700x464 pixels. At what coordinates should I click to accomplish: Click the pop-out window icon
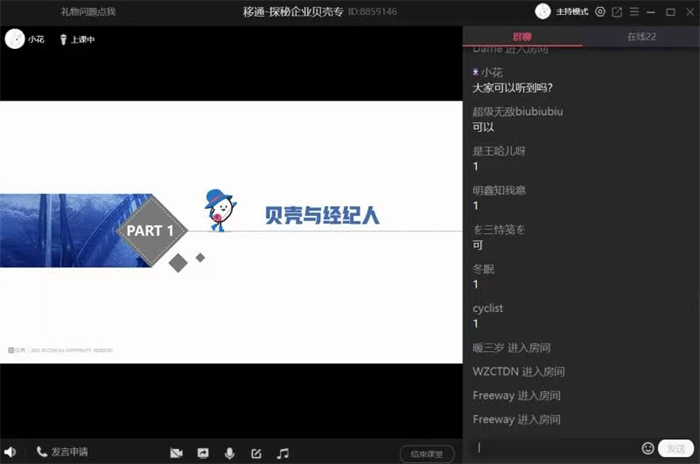click(617, 12)
